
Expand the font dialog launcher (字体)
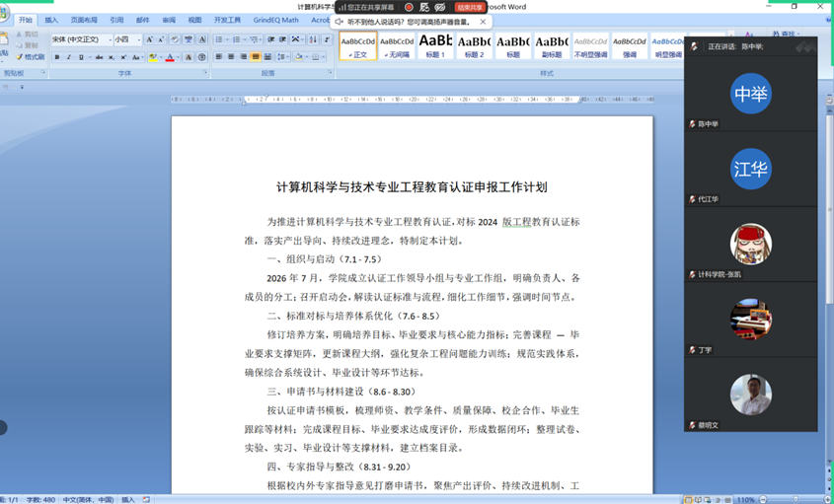tap(205, 72)
